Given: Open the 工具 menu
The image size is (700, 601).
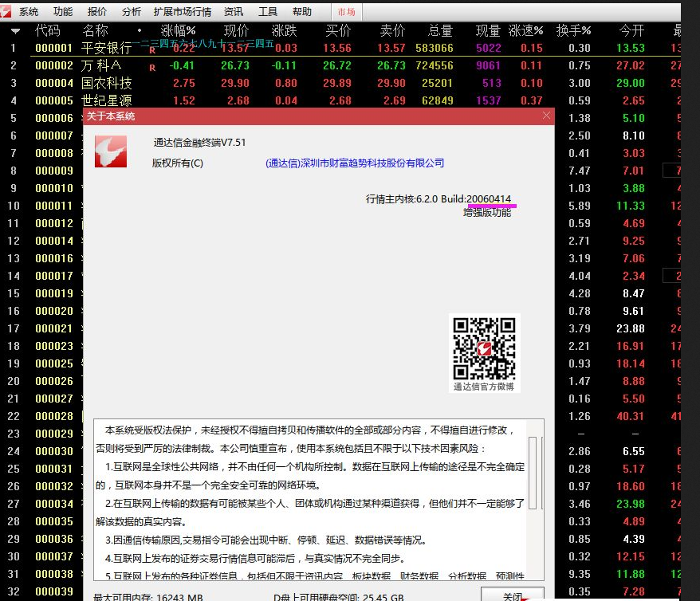Looking at the screenshot, I should pos(268,12).
